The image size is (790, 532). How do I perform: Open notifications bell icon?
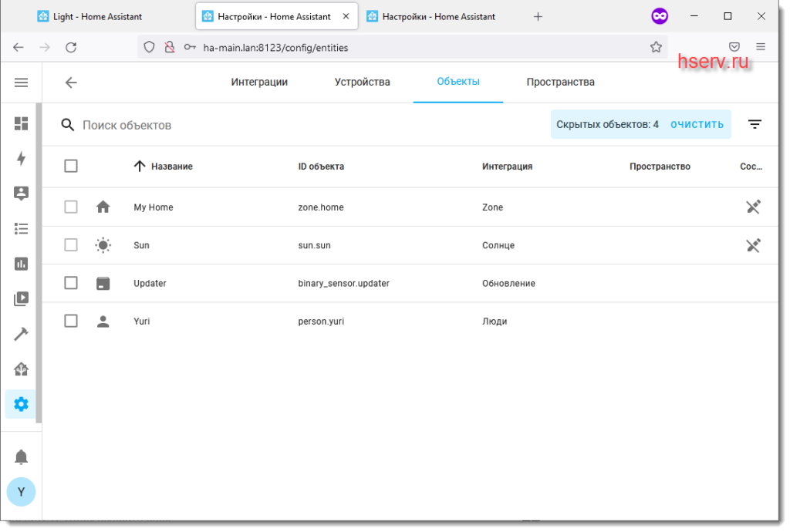[x=22, y=457]
